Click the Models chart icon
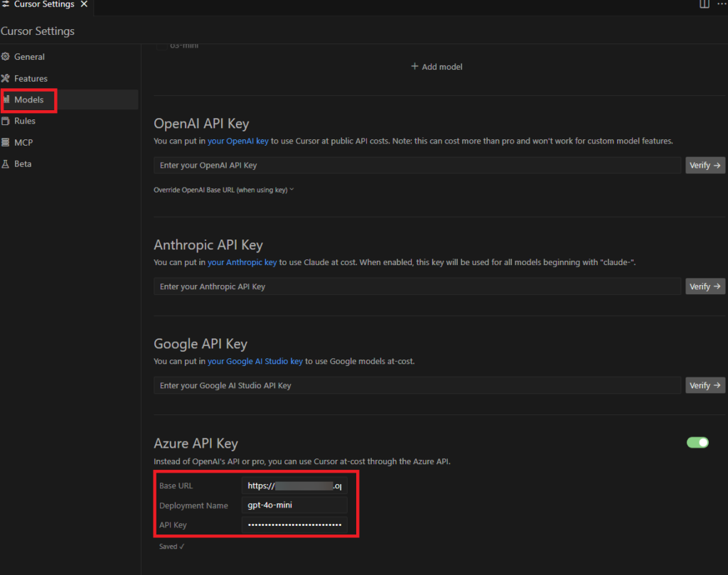This screenshot has height=575, width=728. point(6,100)
